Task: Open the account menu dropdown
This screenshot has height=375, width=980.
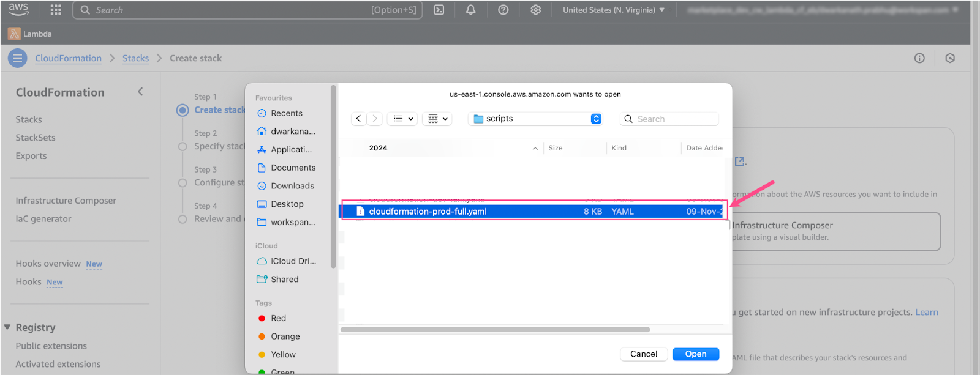Action: pos(823,10)
